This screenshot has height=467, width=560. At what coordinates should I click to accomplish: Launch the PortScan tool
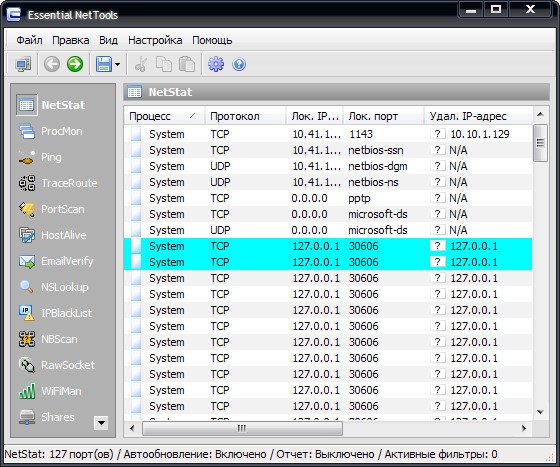tap(52, 209)
